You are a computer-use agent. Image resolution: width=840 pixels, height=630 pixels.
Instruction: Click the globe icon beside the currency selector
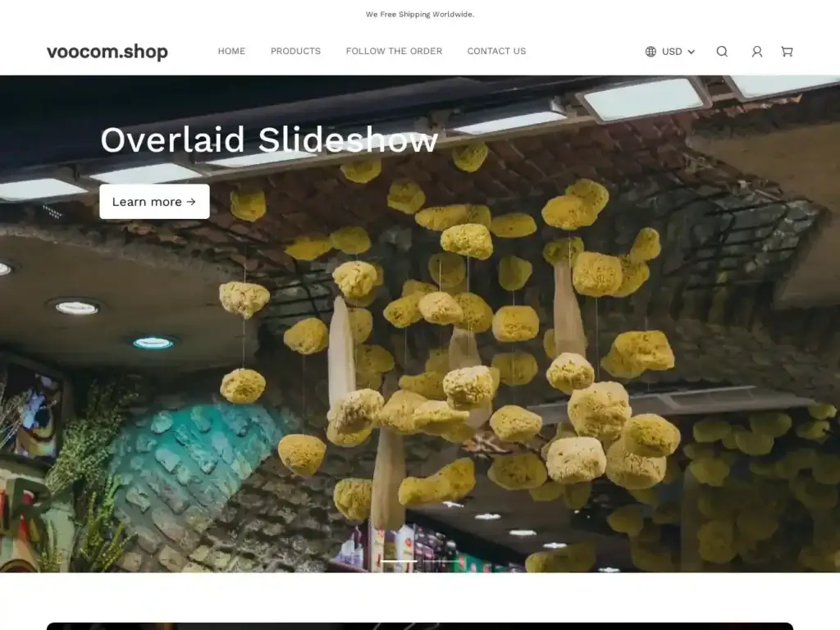651,52
